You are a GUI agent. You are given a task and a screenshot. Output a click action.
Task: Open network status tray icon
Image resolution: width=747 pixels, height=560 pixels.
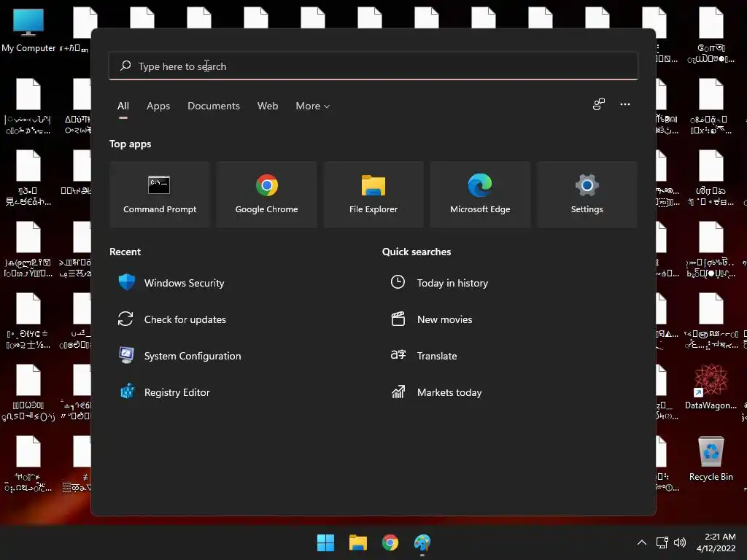point(662,542)
